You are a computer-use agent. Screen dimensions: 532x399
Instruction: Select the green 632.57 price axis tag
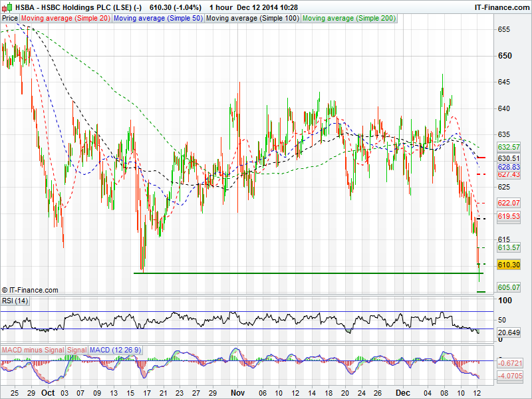[x=508, y=146]
